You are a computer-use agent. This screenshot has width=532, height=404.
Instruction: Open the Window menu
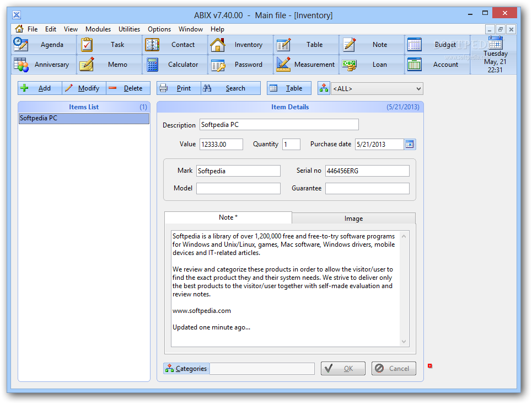coord(191,29)
